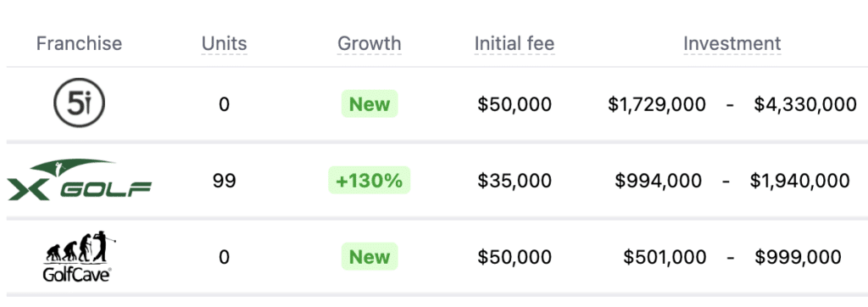
Task: Sort by the Investment column header
Action: [x=732, y=43]
